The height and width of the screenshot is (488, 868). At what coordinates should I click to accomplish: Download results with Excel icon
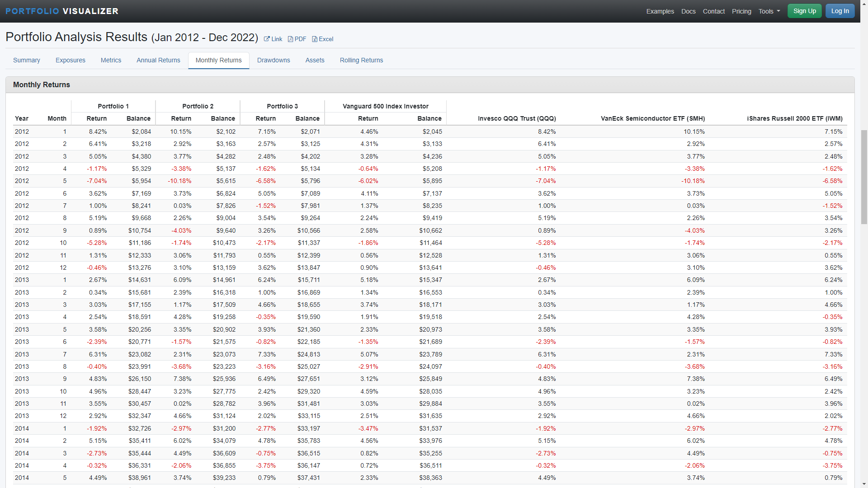click(322, 39)
